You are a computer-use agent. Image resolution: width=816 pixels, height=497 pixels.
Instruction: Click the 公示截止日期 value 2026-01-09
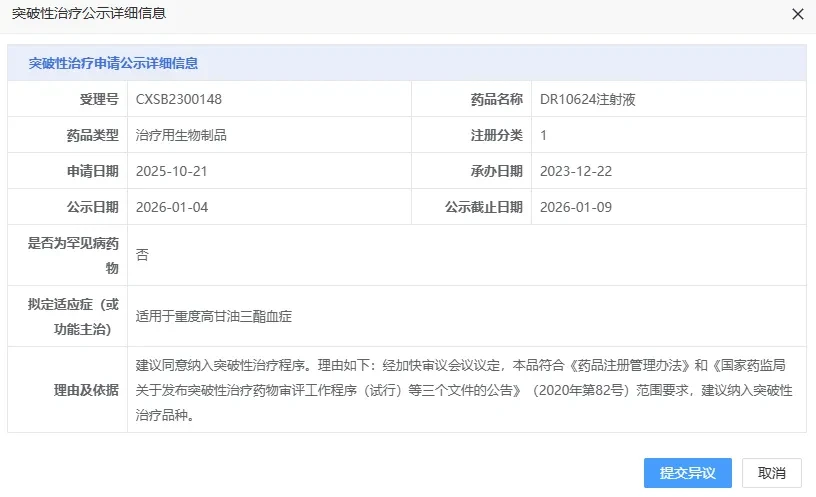[x=576, y=207]
